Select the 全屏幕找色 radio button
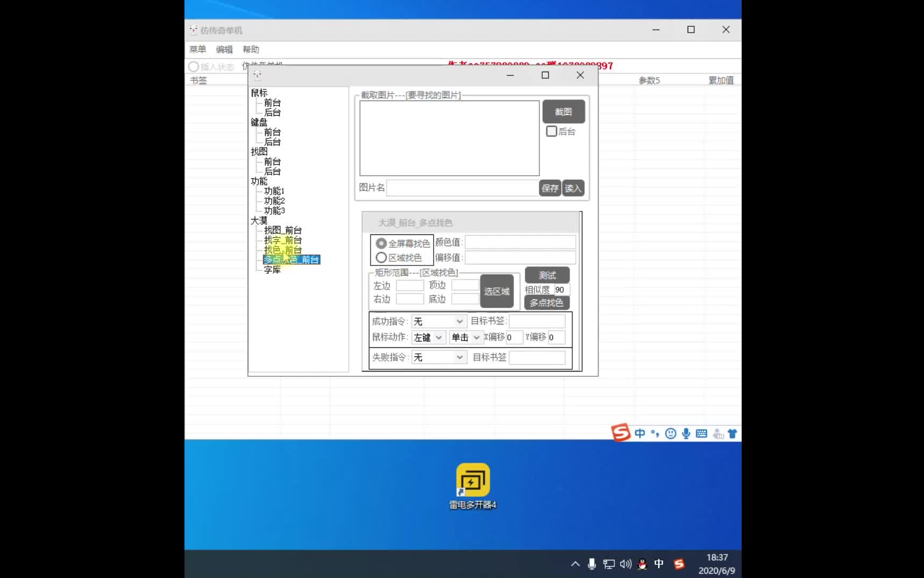Image resolution: width=924 pixels, height=578 pixels. (381, 244)
